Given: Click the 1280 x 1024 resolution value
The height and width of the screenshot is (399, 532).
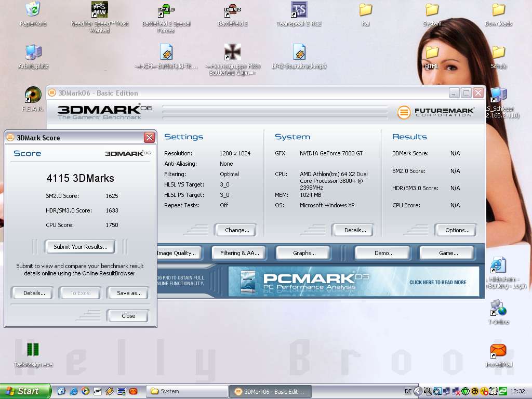Looking at the screenshot, I should [x=235, y=153].
